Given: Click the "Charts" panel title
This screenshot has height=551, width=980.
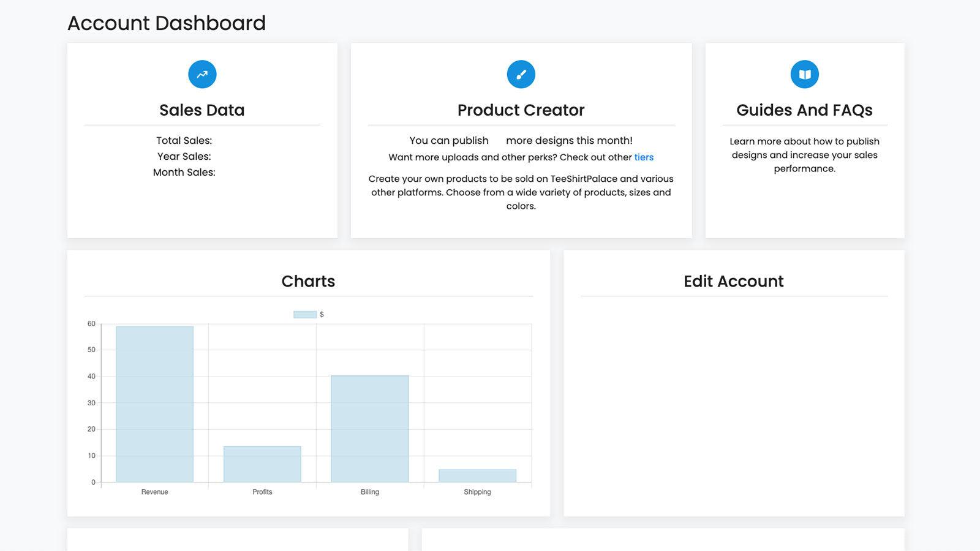Looking at the screenshot, I should coord(307,281).
